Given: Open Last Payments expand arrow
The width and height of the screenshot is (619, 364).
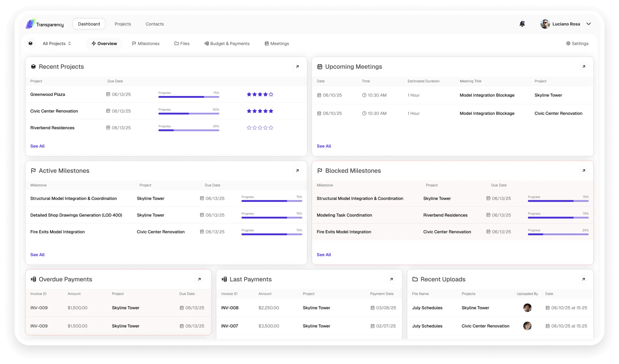Looking at the screenshot, I should pos(391,279).
